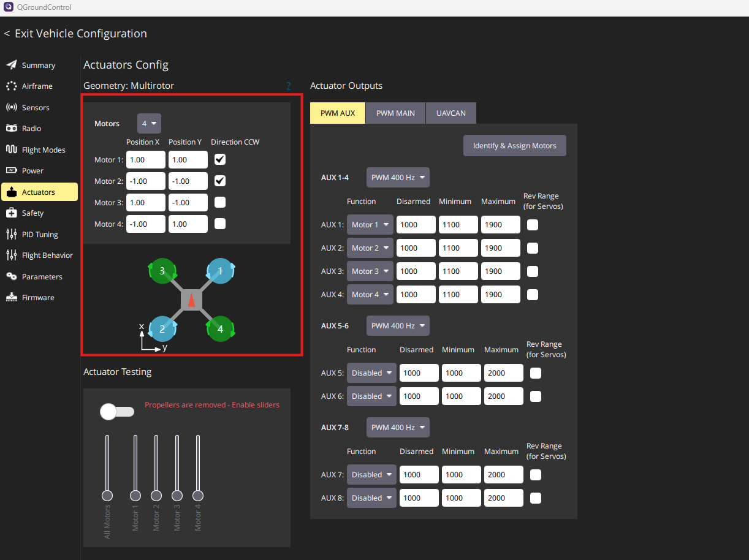
Task: Uncheck Direction CCW for Motor 2
Action: pos(220,181)
